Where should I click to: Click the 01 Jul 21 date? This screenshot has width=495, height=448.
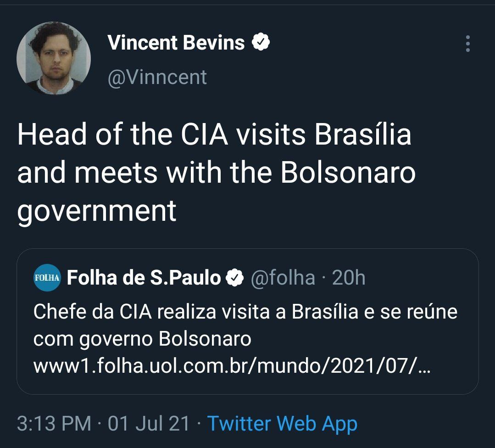(x=149, y=423)
